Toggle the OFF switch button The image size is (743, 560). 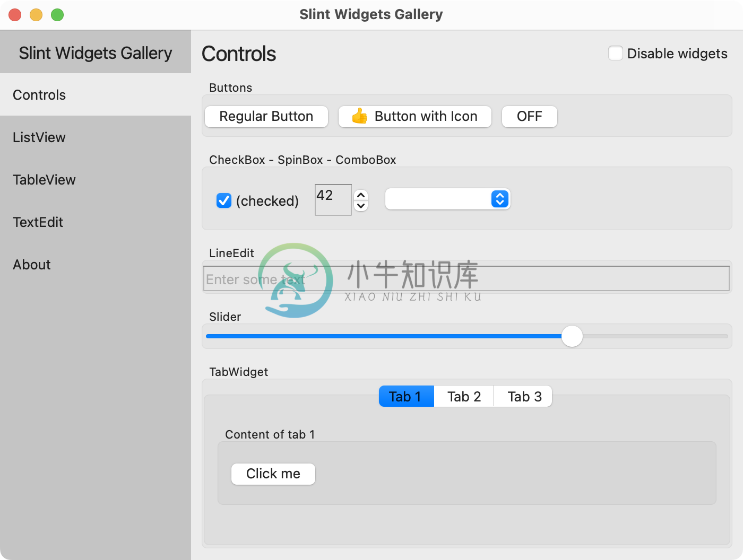(529, 116)
